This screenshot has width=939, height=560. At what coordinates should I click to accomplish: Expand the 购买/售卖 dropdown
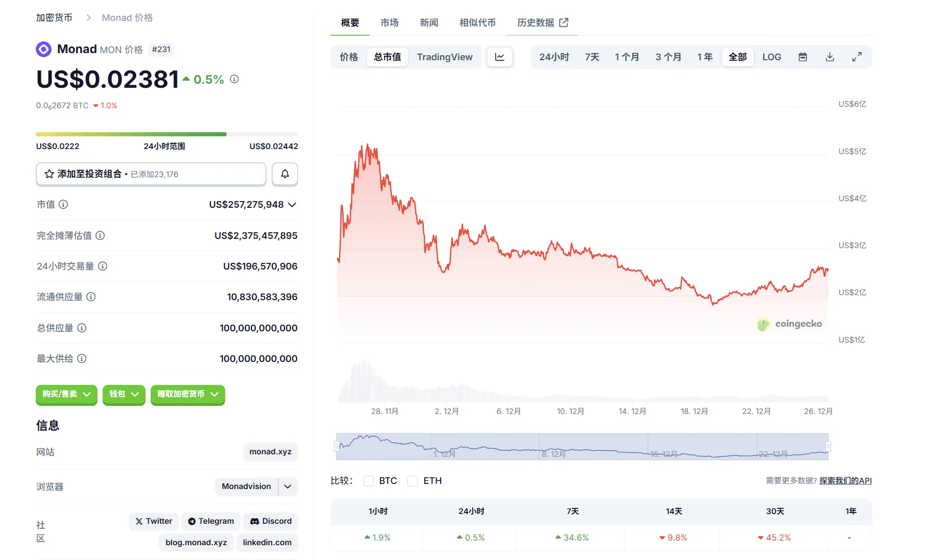tap(66, 394)
